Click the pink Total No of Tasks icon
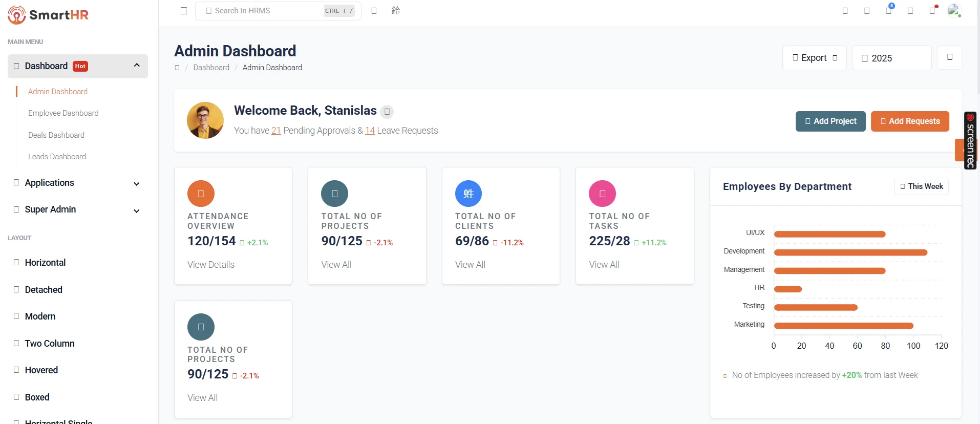This screenshot has height=424, width=980. point(602,194)
